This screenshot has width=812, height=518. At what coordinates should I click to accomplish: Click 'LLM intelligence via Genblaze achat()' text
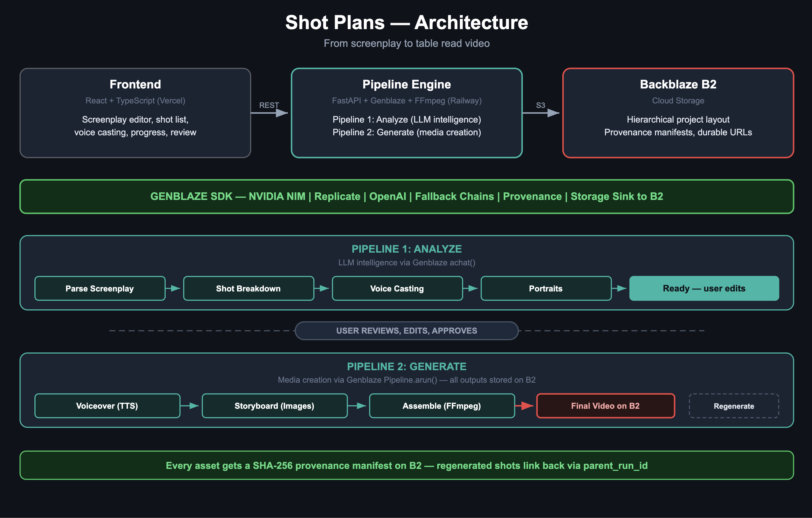pyautogui.click(x=407, y=263)
